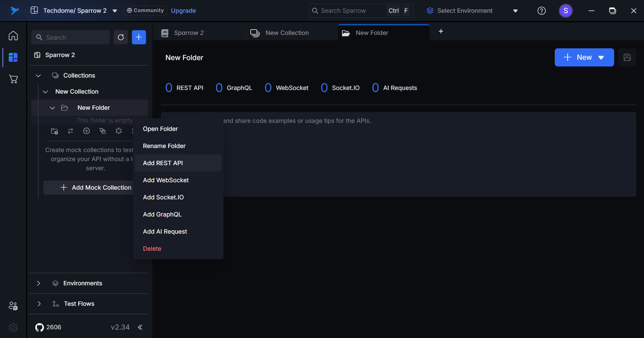Expand the Environments section
The width and height of the screenshot is (644, 338).
coord(38,283)
